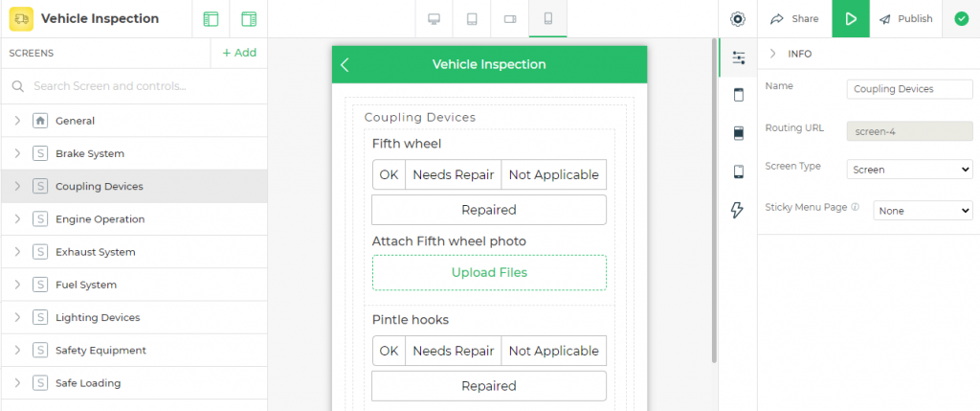The image size is (980, 411).
Task: Expand the Brake System screen tree
Action: pyautogui.click(x=17, y=153)
